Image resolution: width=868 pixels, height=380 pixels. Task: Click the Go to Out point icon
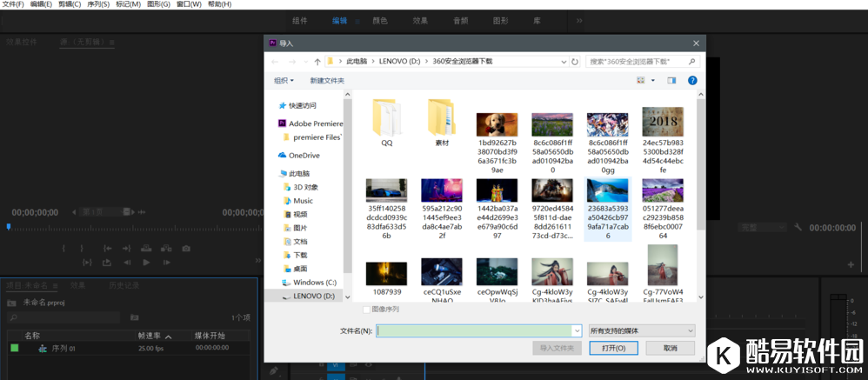click(127, 249)
